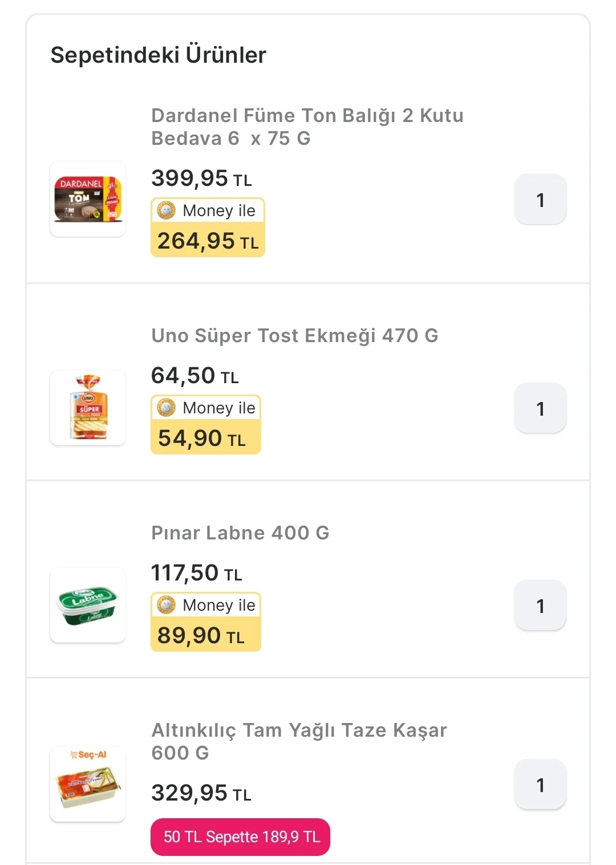This screenshot has width=616, height=865.
Task: Open the Uno Süper Tost bread thumbnail
Action: [x=88, y=408]
